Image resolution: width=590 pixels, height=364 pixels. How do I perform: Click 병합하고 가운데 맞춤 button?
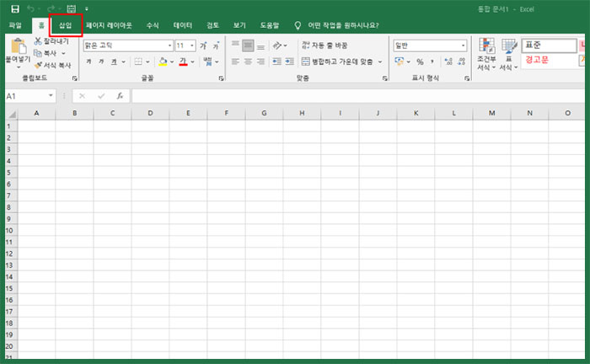pyautogui.click(x=337, y=62)
